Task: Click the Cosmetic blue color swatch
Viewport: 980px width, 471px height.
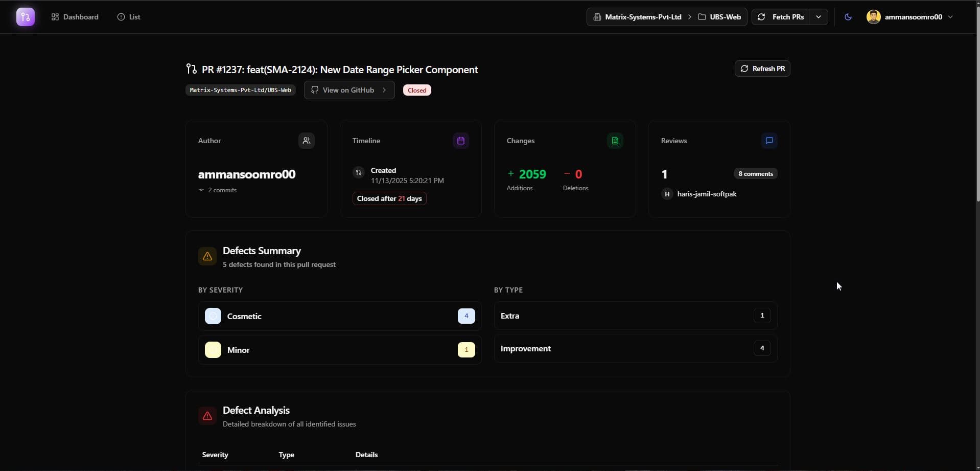Action: [x=213, y=316]
